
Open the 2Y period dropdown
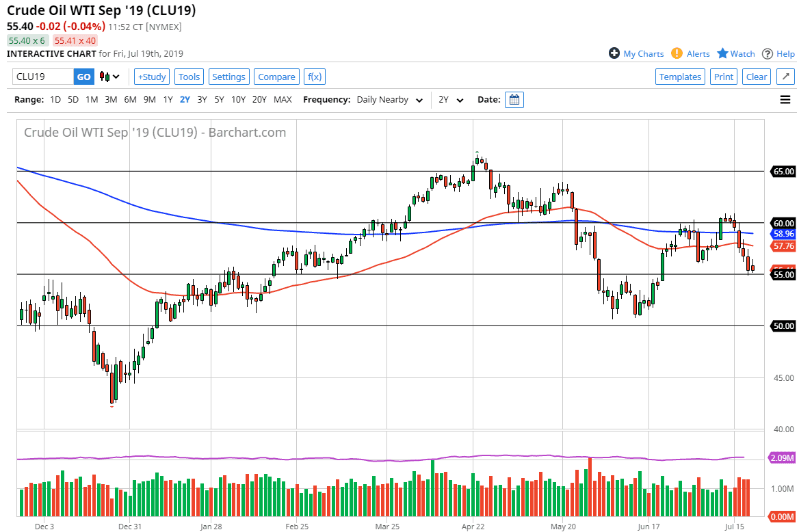[451, 100]
